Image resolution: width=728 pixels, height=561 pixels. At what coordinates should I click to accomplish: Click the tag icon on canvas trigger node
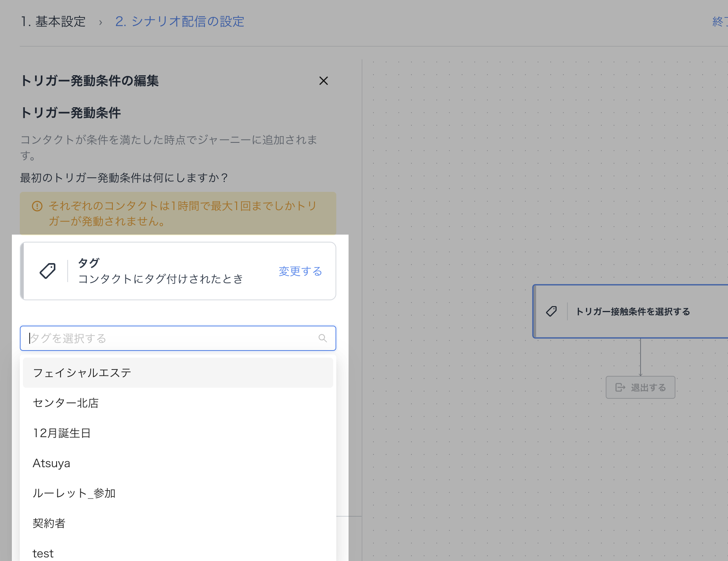[551, 311]
